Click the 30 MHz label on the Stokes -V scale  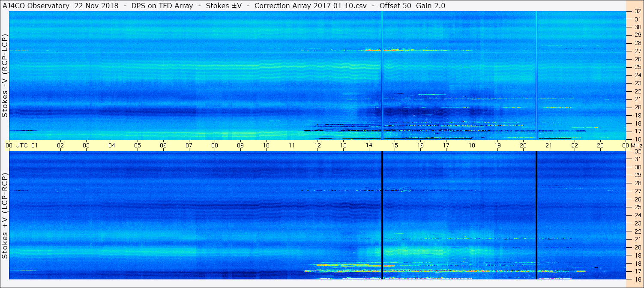coord(637,27)
